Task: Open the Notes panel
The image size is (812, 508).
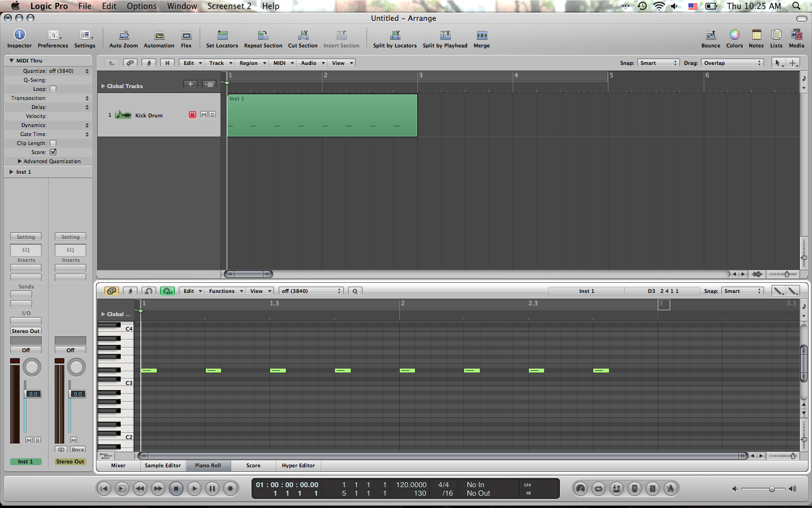Action: click(756, 38)
